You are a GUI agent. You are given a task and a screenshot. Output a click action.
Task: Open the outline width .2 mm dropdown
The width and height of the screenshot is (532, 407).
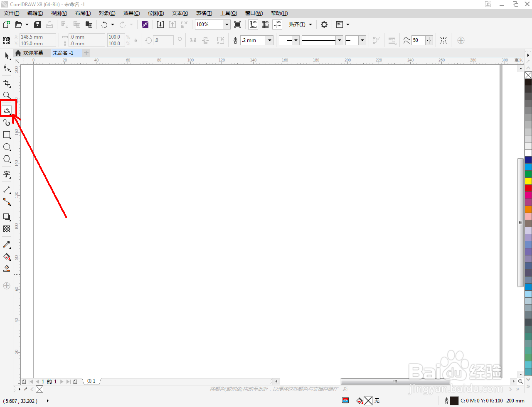point(270,40)
